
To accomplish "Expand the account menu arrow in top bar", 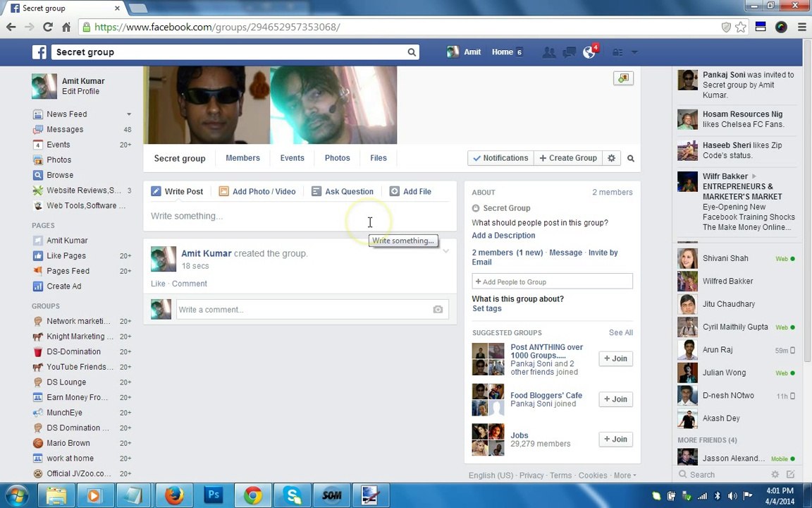I will (634, 52).
